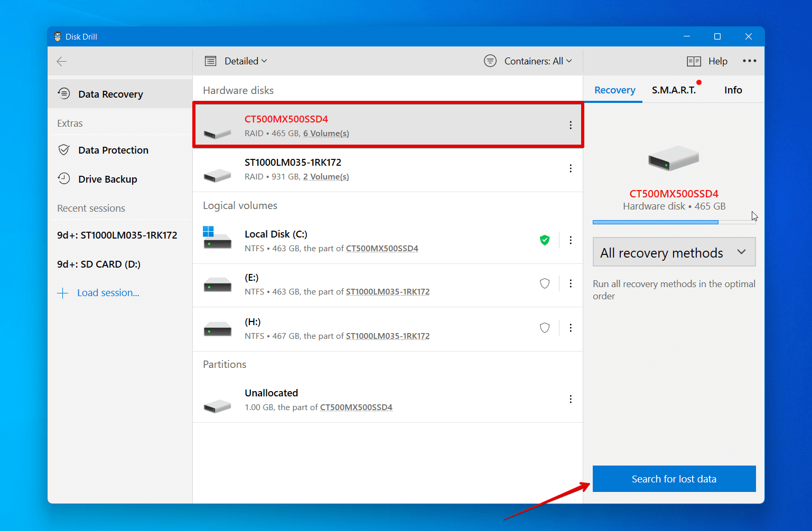Click the plus icon beside Load session
This screenshot has height=531, width=812.
[x=63, y=293]
